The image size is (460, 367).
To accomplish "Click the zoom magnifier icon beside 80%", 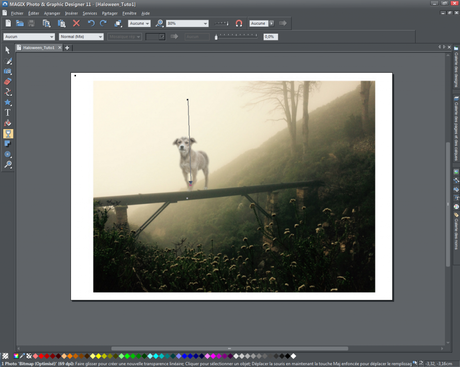I will [159, 23].
